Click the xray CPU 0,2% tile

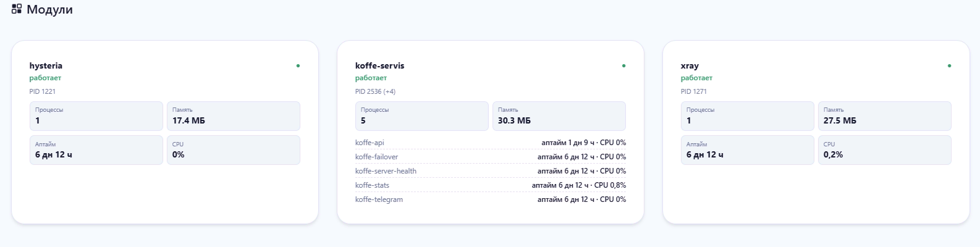tap(885, 150)
